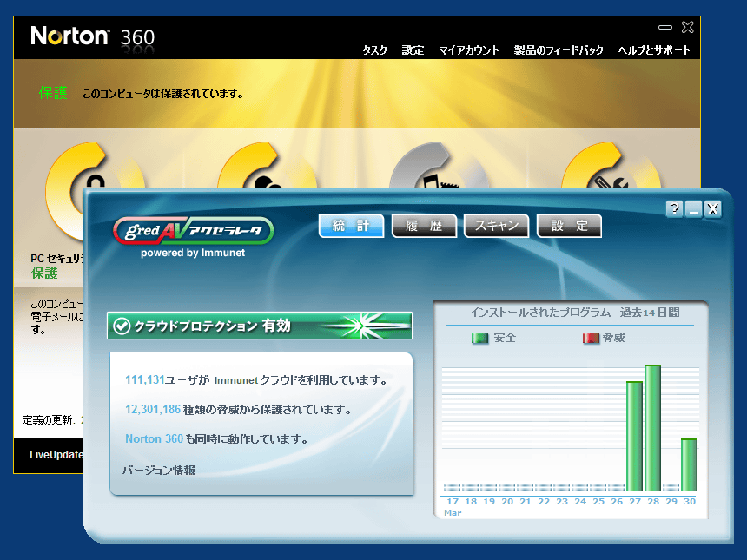This screenshot has width=747, height=560.
Task: Open マイアカウント in Norton 360 window
Action: tap(469, 50)
